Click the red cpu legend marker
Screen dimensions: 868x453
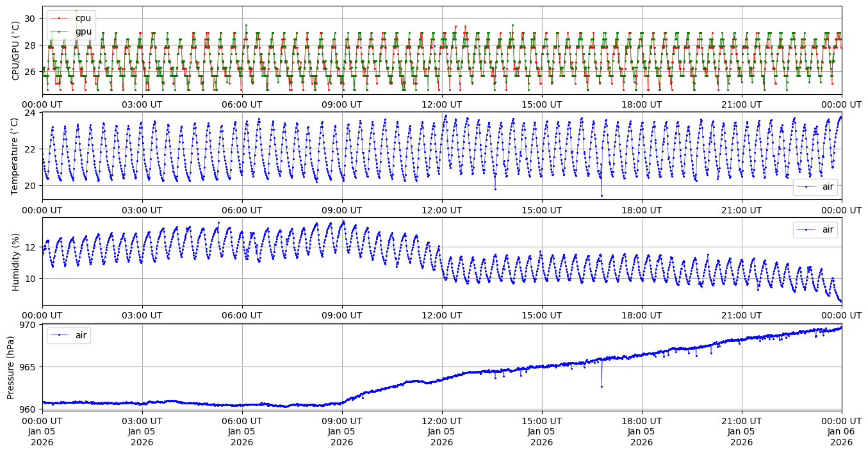[59, 19]
